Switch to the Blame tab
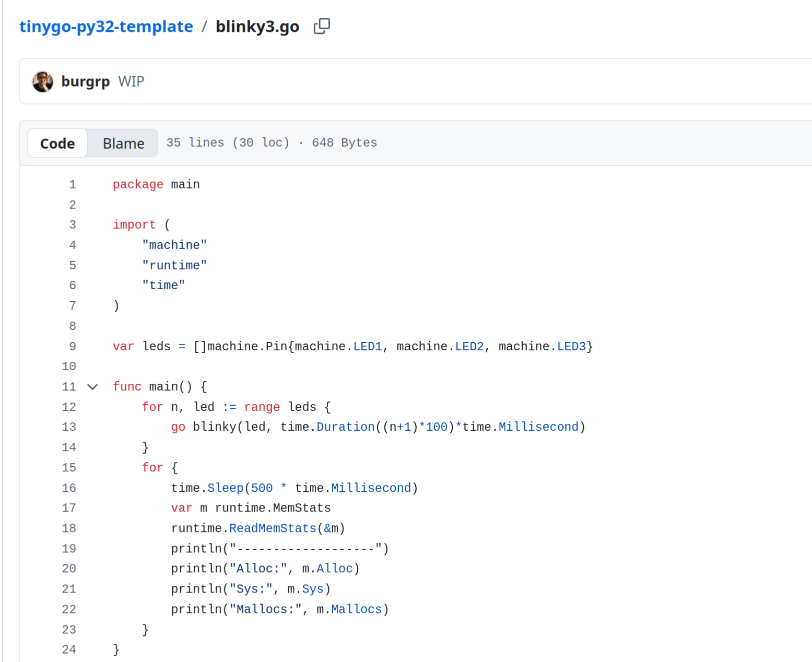This screenshot has width=812, height=662. click(123, 143)
